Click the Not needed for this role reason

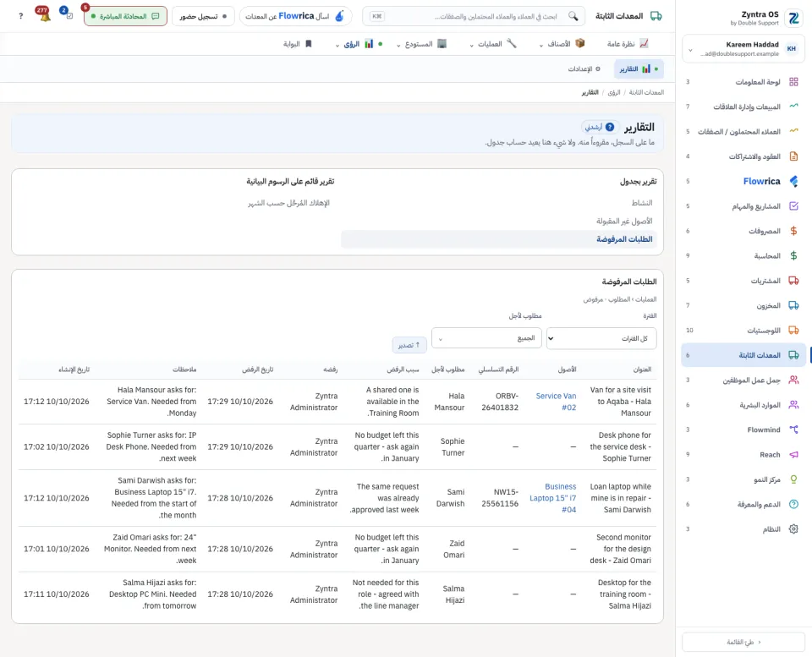386,594
